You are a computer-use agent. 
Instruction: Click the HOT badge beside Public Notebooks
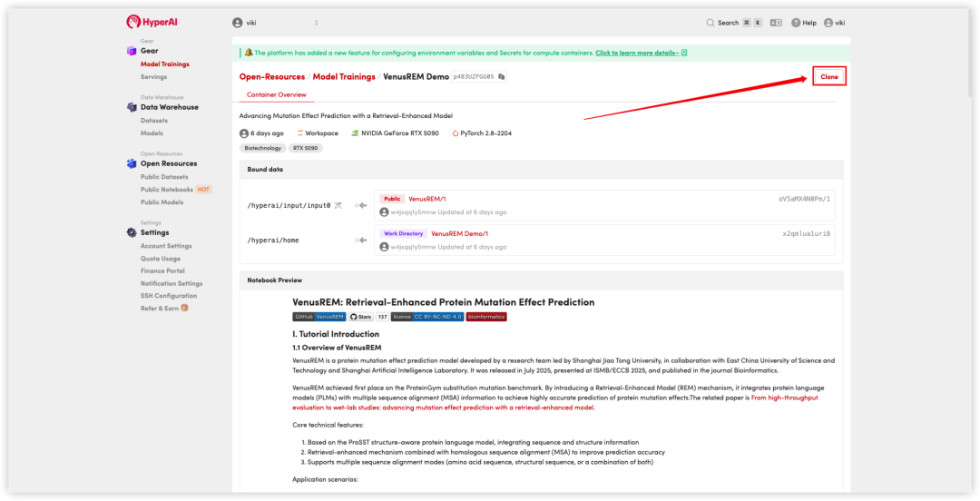point(204,190)
